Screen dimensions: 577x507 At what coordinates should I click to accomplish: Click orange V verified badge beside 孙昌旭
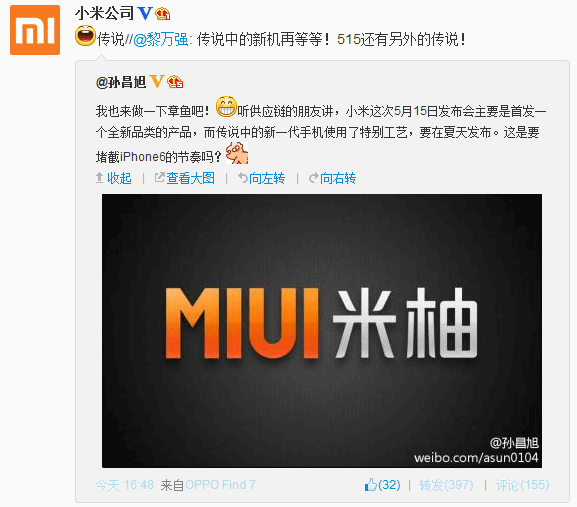pyautogui.click(x=157, y=81)
